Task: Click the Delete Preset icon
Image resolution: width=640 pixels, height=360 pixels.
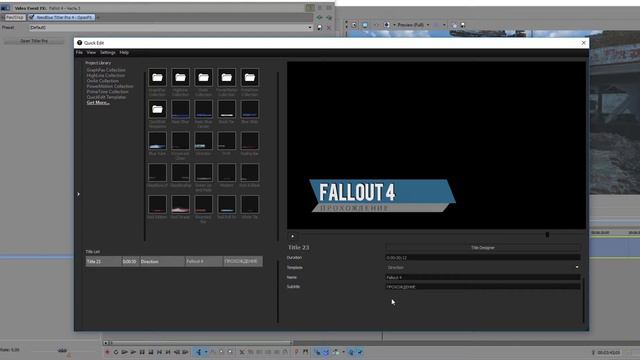Action: pyautogui.click(x=329, y=27)
